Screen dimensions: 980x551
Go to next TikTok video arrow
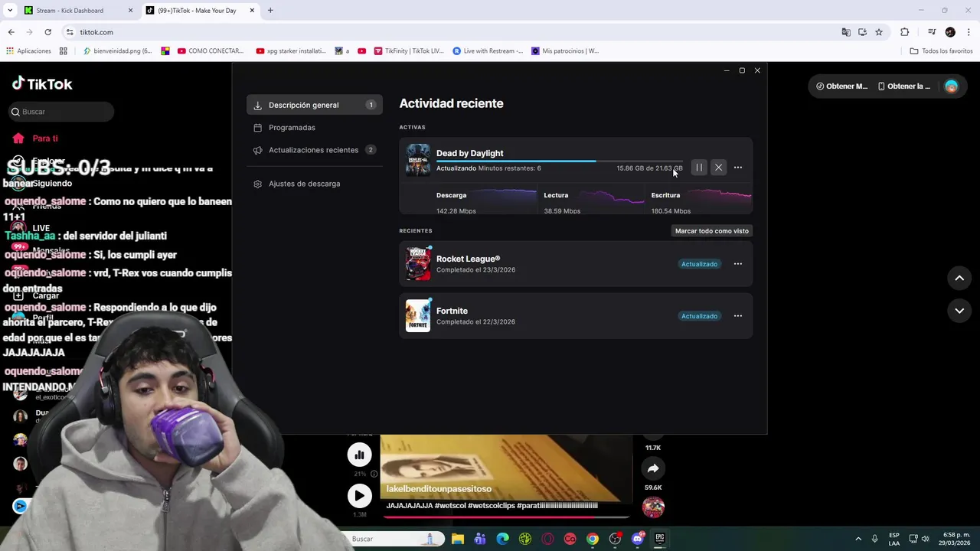tap(959, 311)
